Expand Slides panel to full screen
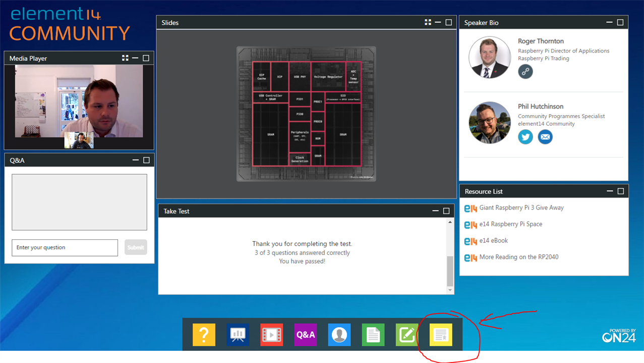644x363 pixels. pyautogui.click(x=428, y=22)
